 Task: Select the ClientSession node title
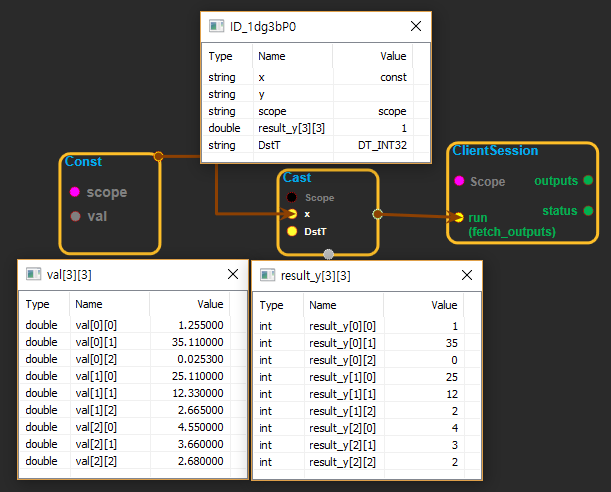click(x=495, y=151)
